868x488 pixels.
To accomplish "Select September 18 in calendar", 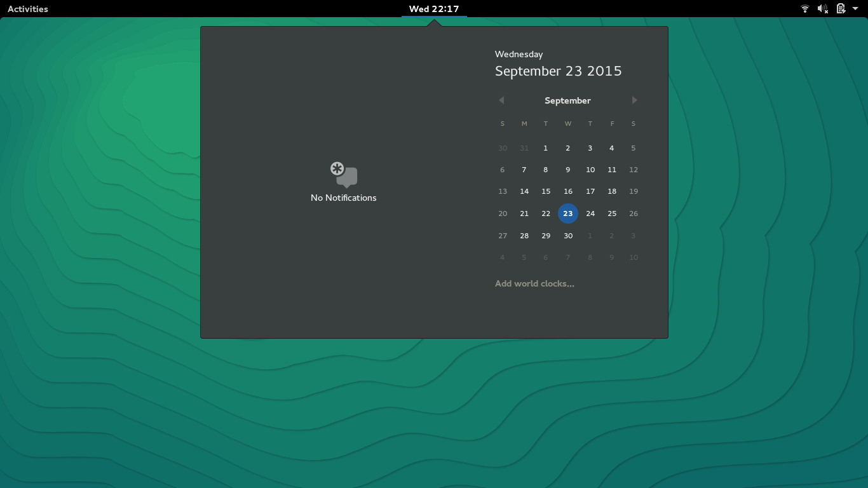I will click(x=612, y=191).
